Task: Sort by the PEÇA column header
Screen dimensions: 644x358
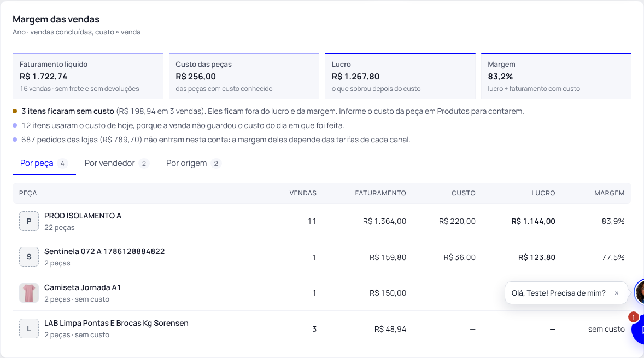Action: 28,193
